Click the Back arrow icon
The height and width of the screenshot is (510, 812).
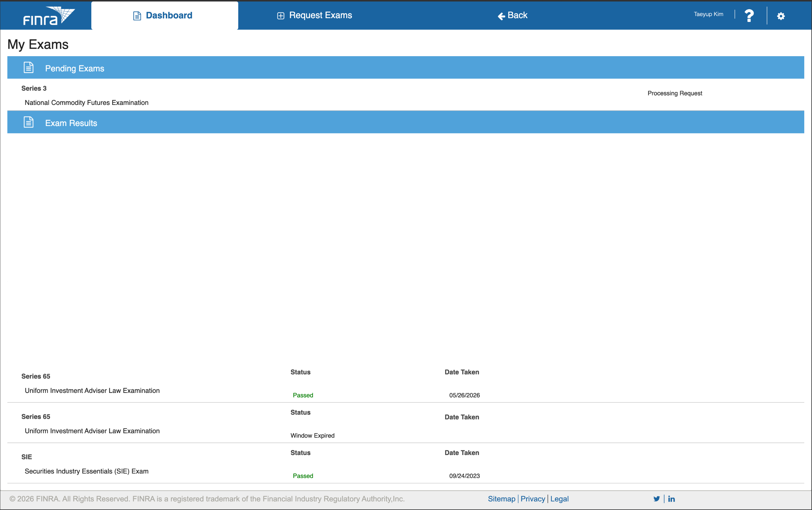pos(501,16)
